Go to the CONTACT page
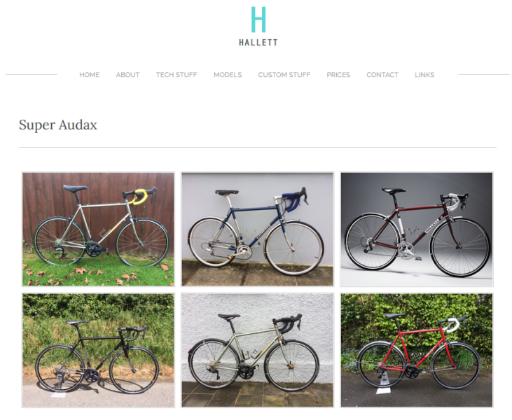 coord(382,75)
